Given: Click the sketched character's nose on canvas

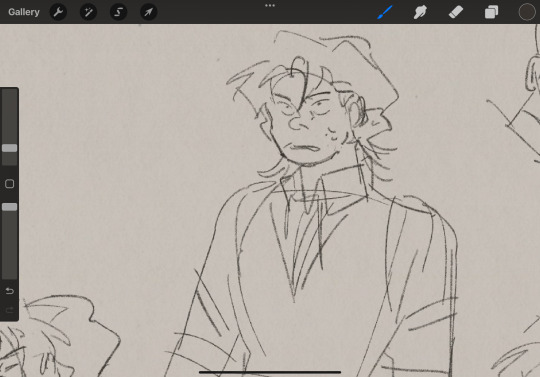Looking at the screenshot, I should pos(297,124).
